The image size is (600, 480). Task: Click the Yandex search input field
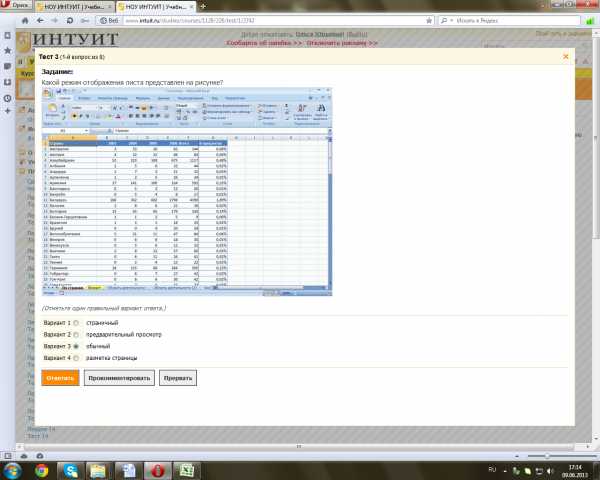click(x=517, y=20)
